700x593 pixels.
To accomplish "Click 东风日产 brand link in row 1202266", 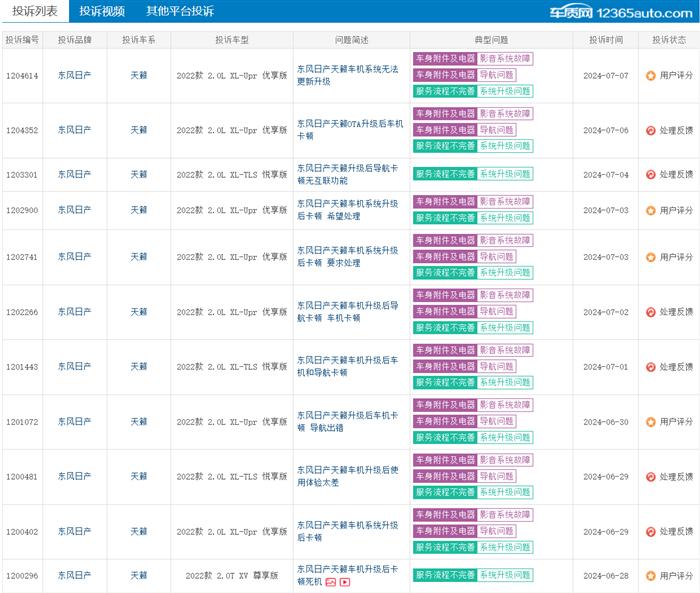I will tap(75, 311).
